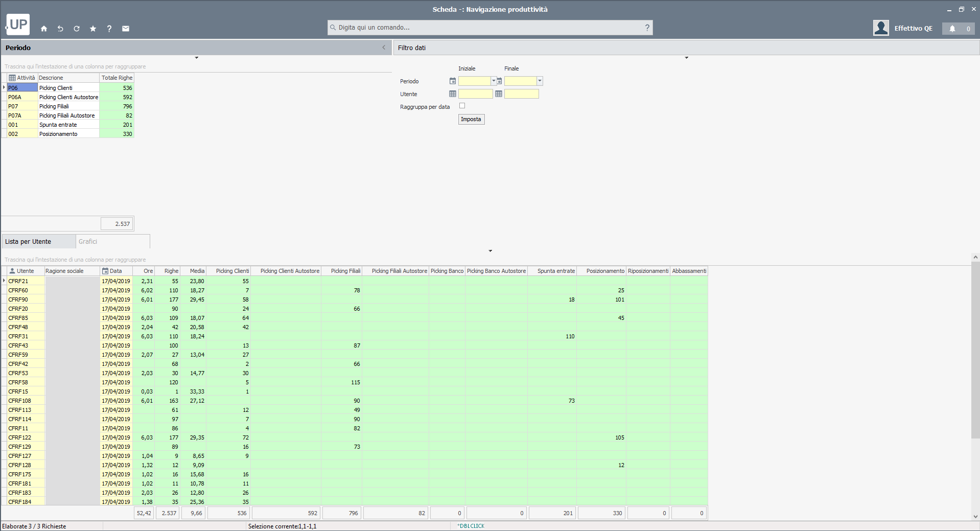Click the undo arrow toolbar icon

60,29
